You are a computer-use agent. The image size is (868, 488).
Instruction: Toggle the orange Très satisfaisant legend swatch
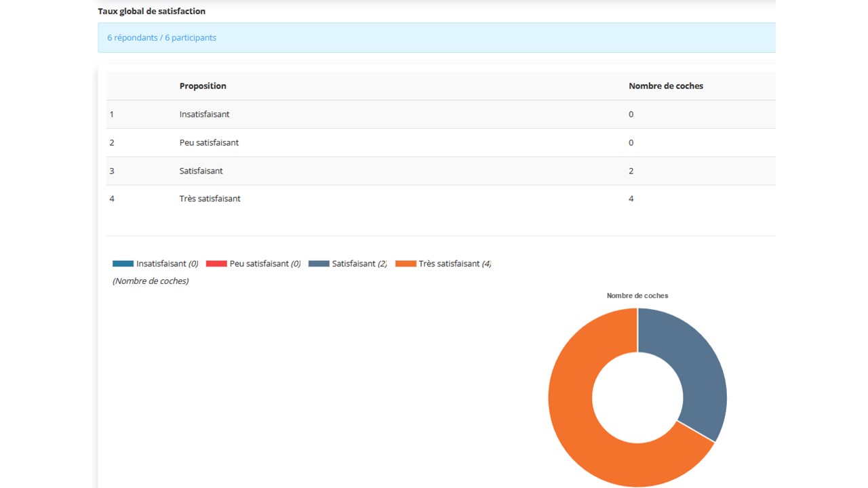tap(406, 264)
